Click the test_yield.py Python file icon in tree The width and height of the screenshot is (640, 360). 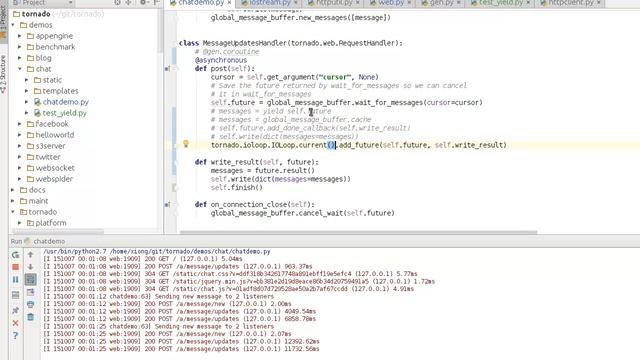(38, 113)
